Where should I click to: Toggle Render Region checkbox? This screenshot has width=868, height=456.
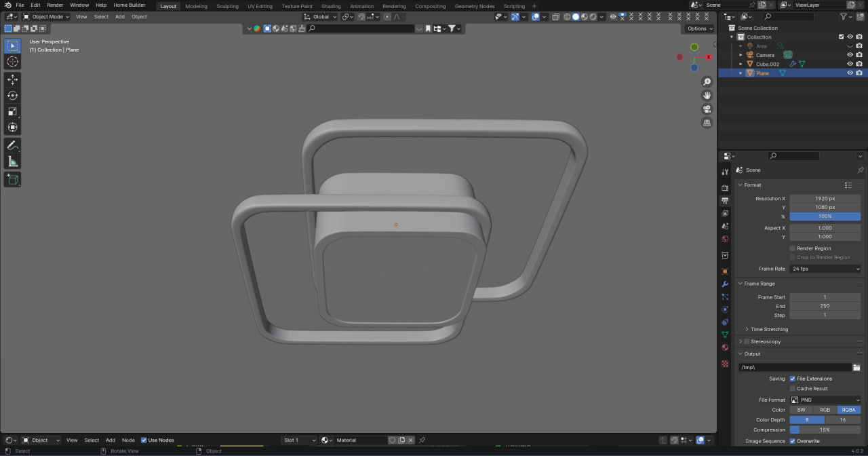[793, 248]
